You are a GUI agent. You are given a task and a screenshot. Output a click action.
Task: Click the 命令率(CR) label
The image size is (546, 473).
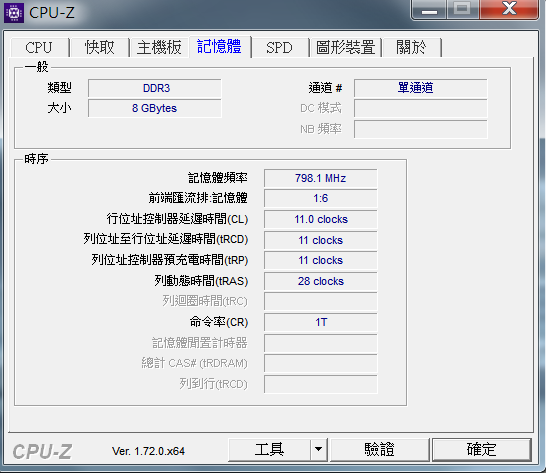point(219,322)
